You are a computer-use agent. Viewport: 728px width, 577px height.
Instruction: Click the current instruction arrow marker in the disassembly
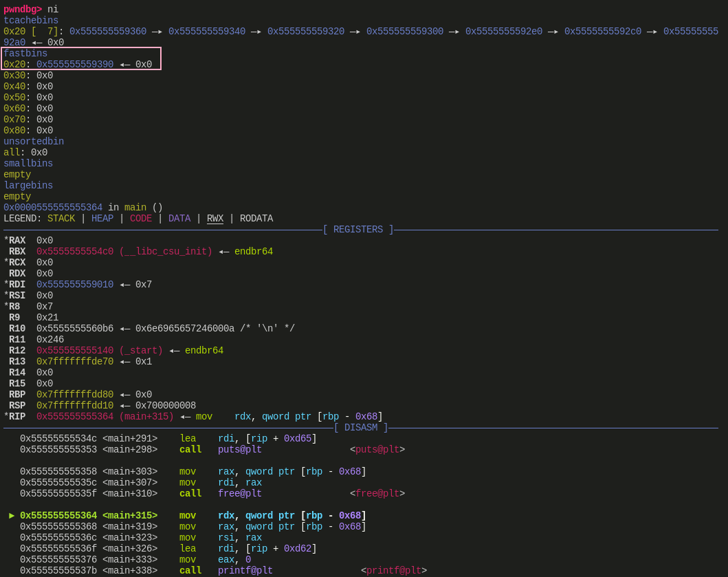click(12, 516)
